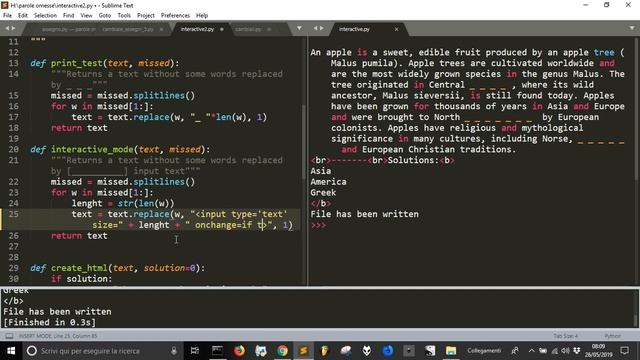The width and height of the screenshot is (640, 360).
Task: Open the Dropbox tray icon
Action: pyautogui.click(x=576, y=351)
